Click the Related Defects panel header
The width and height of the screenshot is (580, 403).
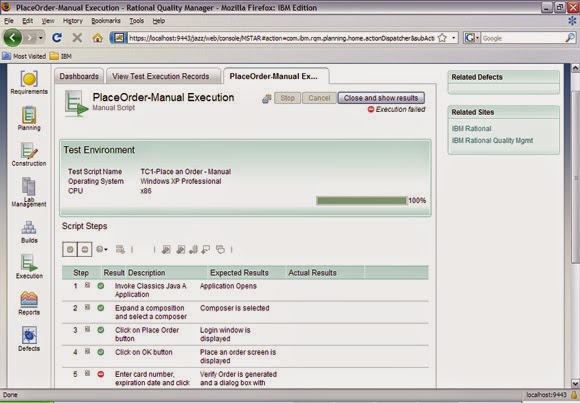503,77
